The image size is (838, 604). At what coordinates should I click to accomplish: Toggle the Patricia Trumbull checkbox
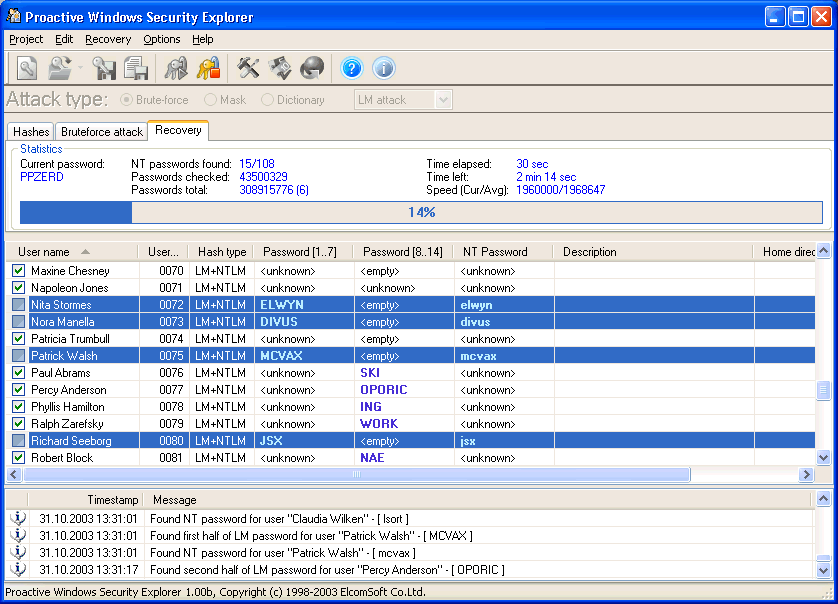click(19, 338)
